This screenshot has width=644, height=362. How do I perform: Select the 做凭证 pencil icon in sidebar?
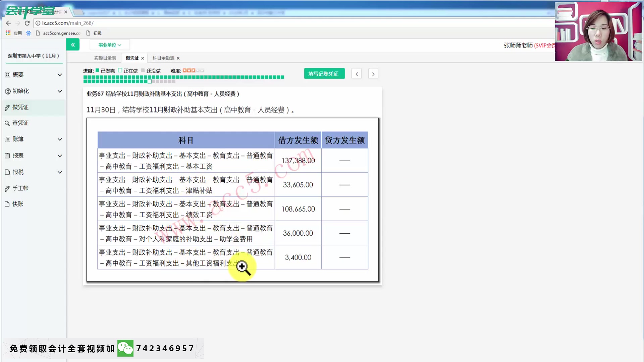click(7, 108)
